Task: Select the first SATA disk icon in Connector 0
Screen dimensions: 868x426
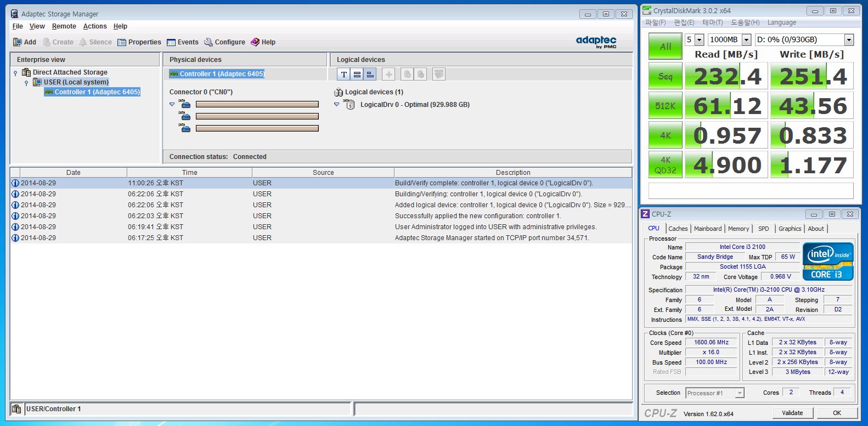Action: point(185,104)
